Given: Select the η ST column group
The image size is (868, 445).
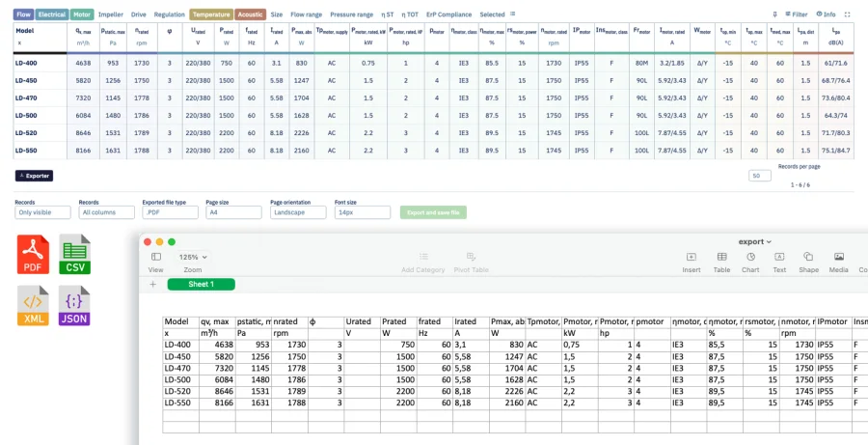Looking at the screenshot, I should (x=388, y=14).
